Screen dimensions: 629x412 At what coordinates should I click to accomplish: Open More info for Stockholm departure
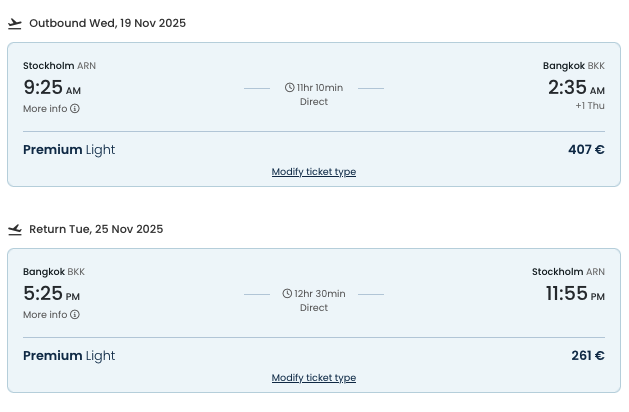tap(45, 109)
